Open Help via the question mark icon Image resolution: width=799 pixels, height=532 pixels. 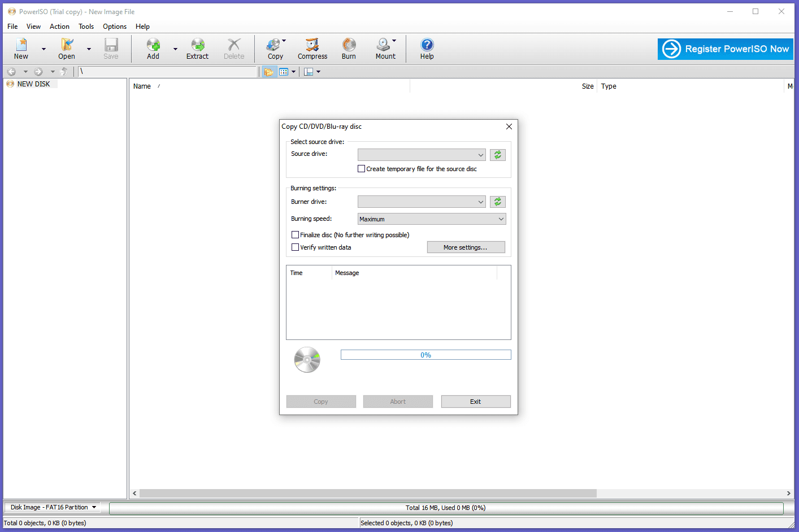pos(427,49)
